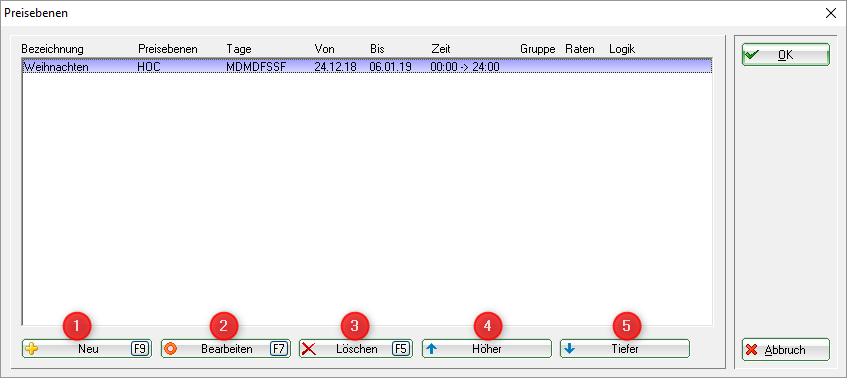
Task: Confirm with the OK button
Action: 785,55
